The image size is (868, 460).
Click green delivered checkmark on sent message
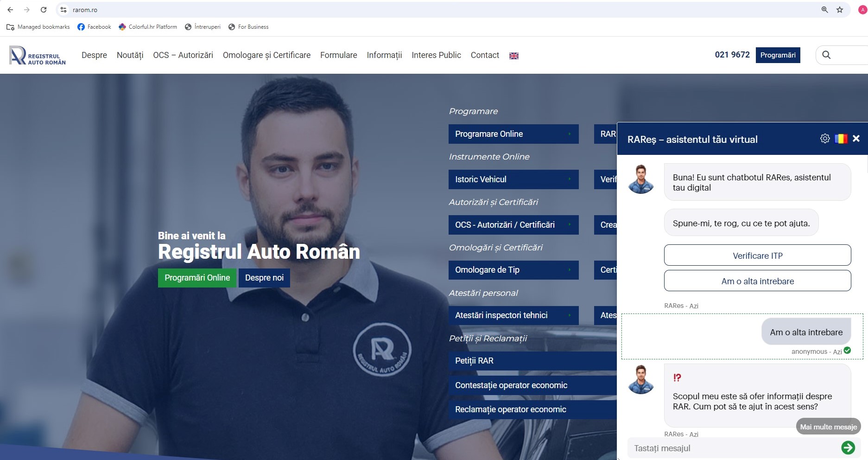(x=847, y=351)
